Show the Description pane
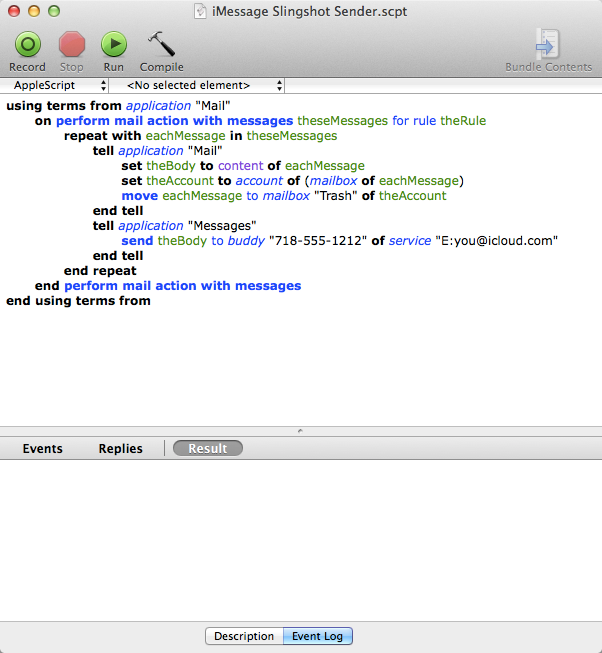The width and height of the screenshot is (602, 653). point(244,636)
